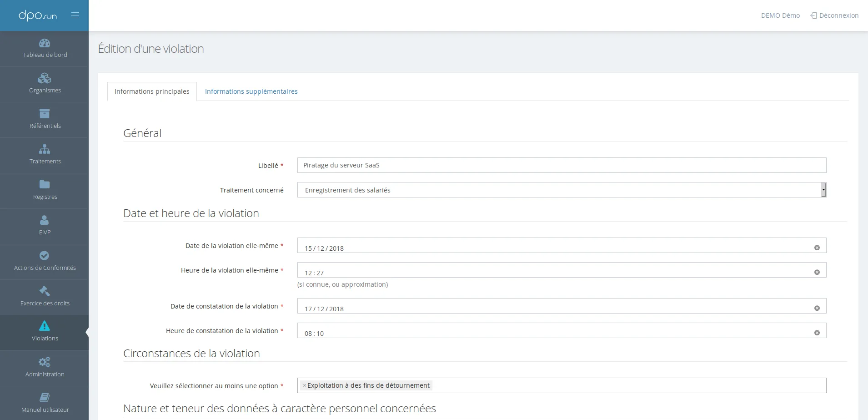Image resolution: width=868 pixels, height=420 pixels.
Task: Open Administration gears icon
Action: click(45, 362)
